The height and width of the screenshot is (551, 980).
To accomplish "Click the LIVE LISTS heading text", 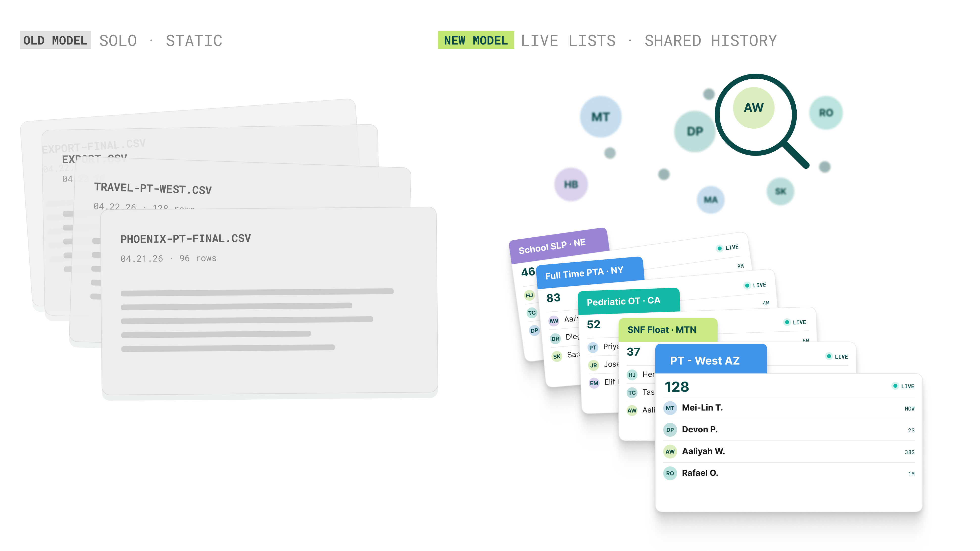I will (568, 40).
